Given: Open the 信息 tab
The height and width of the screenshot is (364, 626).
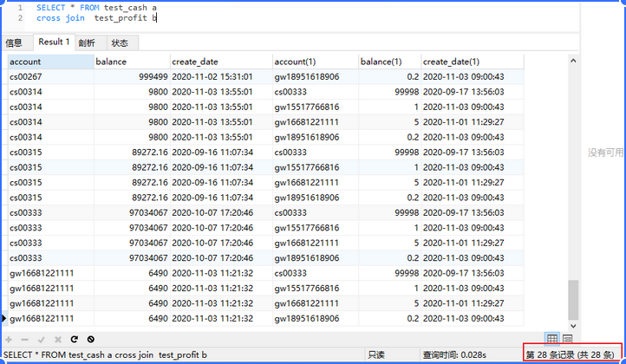Looking at the screenshot, I should tap(14, 42).
